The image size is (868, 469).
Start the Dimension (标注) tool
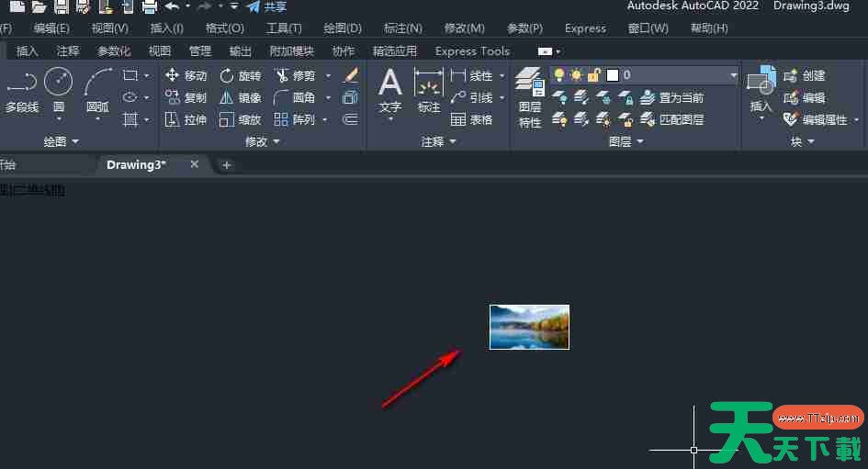tap(428, 91)
